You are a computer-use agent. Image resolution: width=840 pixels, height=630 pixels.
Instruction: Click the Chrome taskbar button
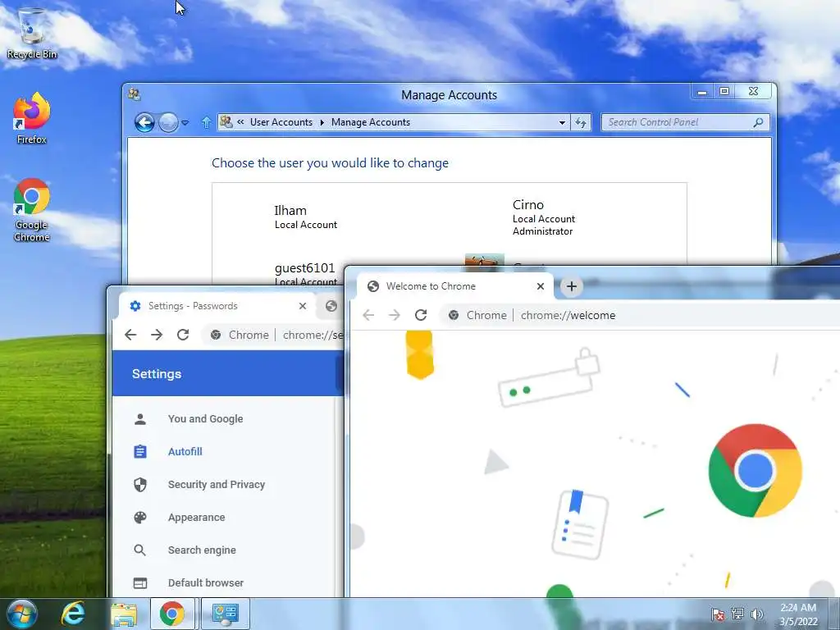(x=172, y=614)
